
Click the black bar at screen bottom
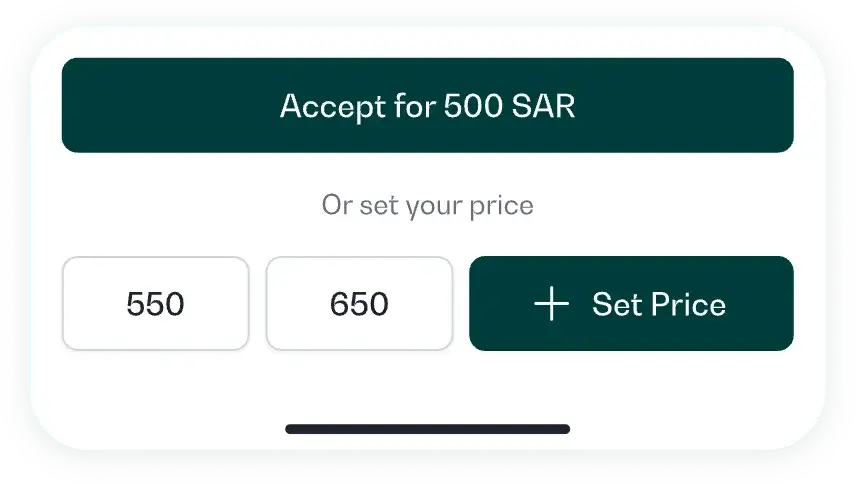[x=427, y=429]
